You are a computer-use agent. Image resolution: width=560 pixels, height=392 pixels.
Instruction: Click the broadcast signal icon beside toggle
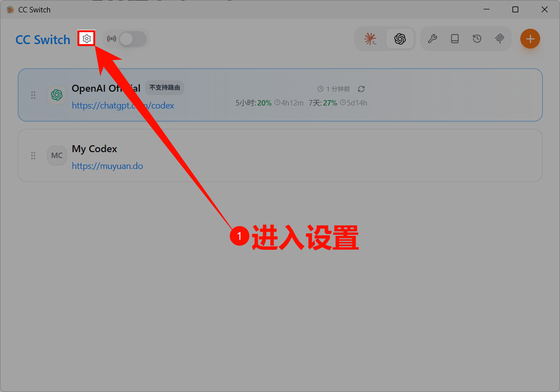(x=112, y=39)
